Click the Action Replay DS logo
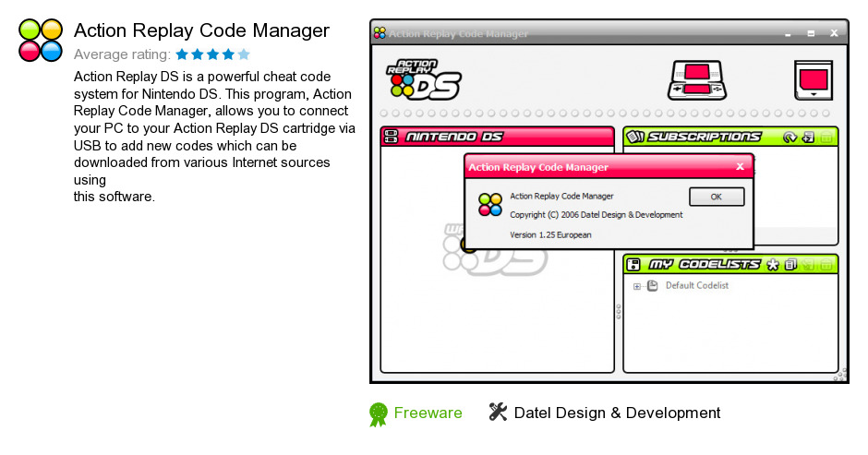 click(424, 79)
